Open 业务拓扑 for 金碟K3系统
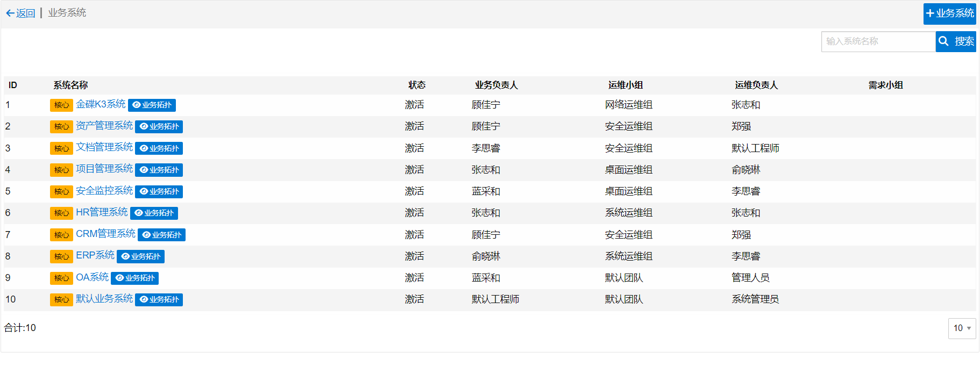Viewport: 980px width, 381px height. (152, 105)
